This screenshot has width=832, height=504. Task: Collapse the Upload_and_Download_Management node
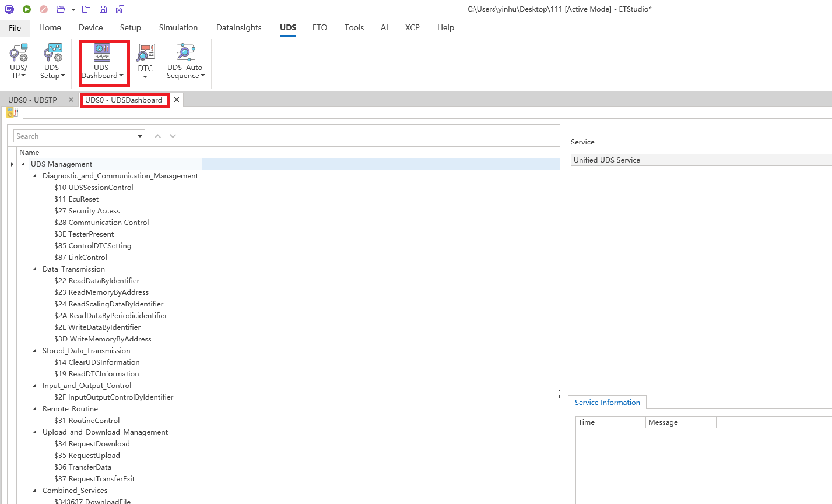click(35, 432)
